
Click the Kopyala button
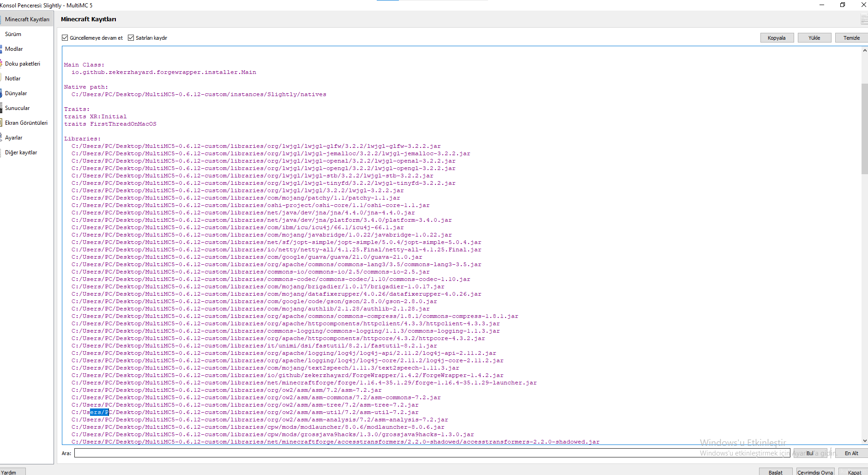pos(777,38)
